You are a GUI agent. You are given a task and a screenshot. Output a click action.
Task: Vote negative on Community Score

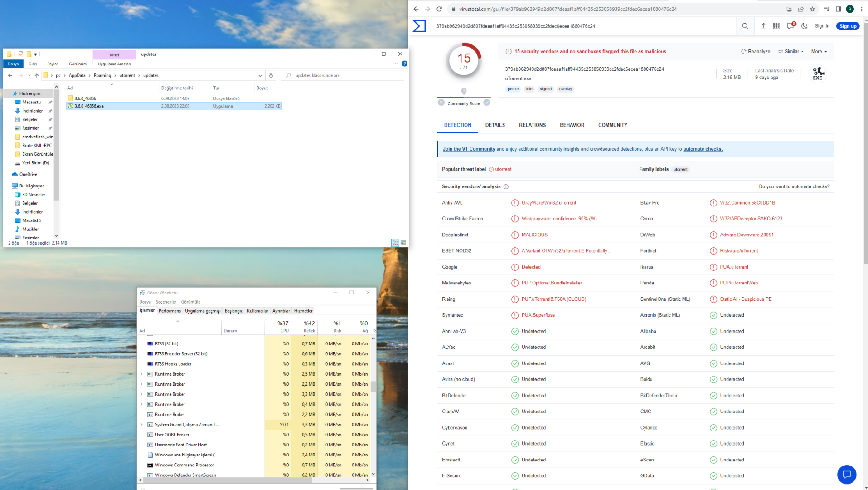441,103
